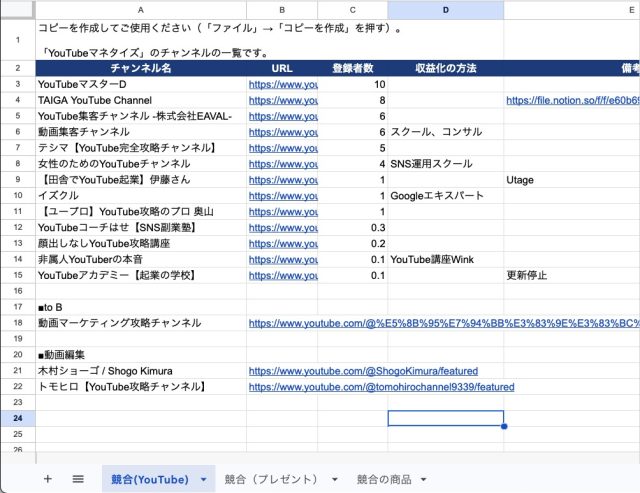Click the fill handle of the selected cell
The height and width of the screenshot is (493, 640).
pos(504,427)
